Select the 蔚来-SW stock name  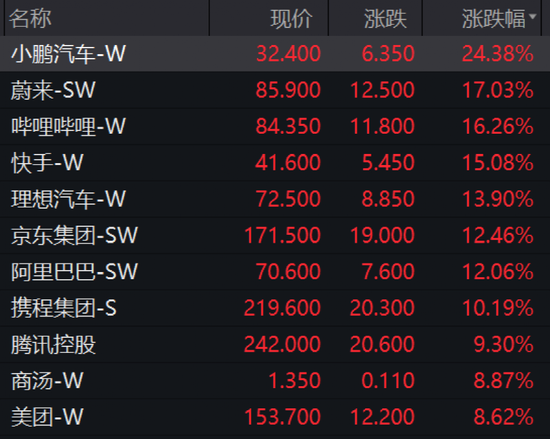53,90
